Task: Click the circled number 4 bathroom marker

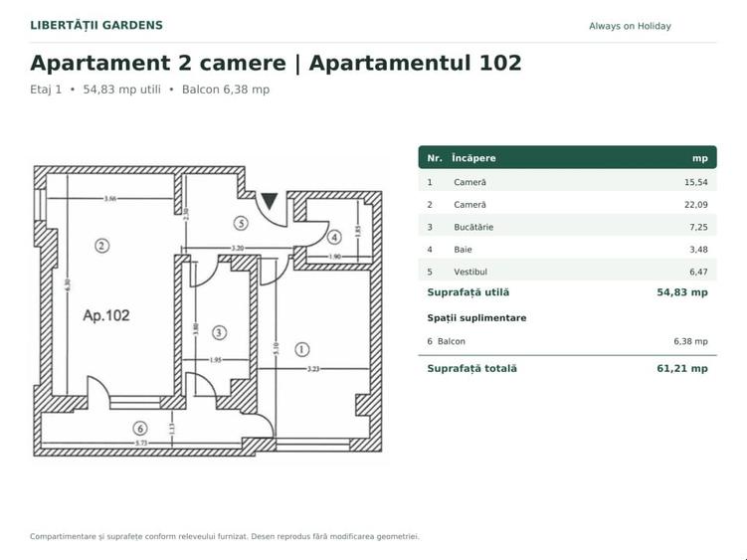Action: click(334, 237)
